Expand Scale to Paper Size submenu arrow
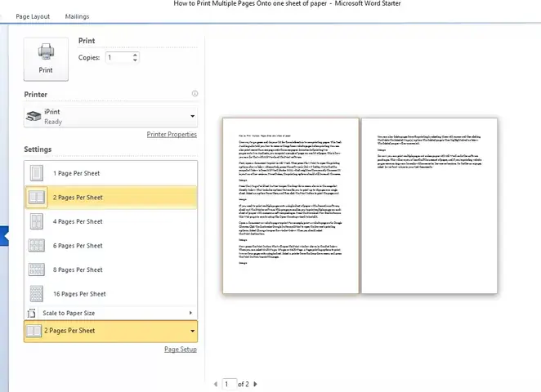The width and height of the screenshot is (541, 392). click(x=190, y=313)
